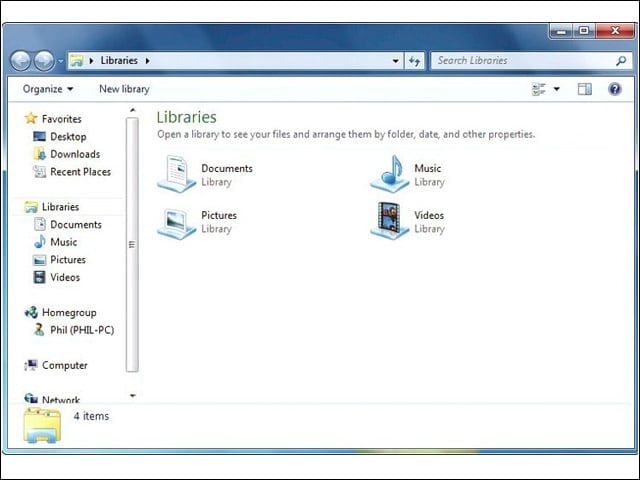Select Videos in the navigation pane tree

[x=56, y=277]
